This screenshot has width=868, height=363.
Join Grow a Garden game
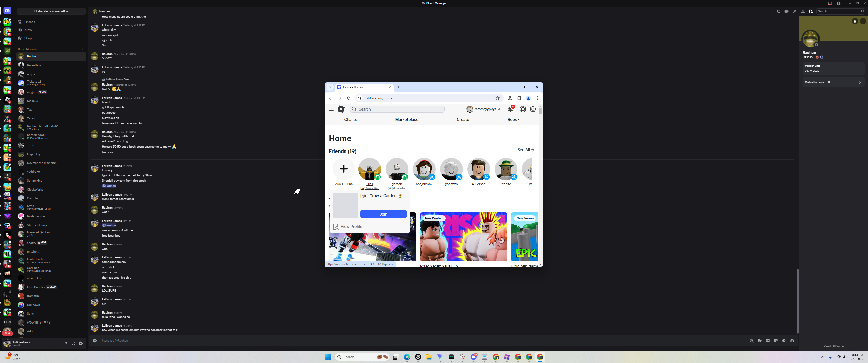(384, 214)
